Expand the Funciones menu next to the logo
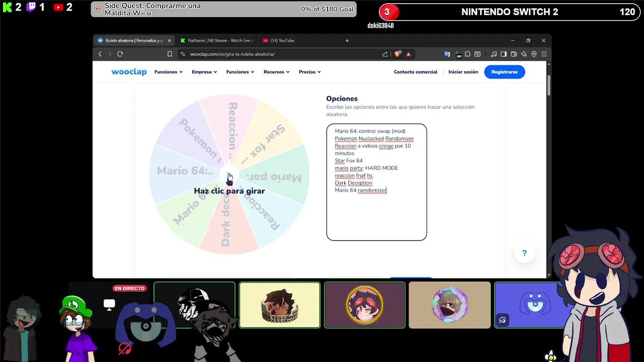 (169, 72)
